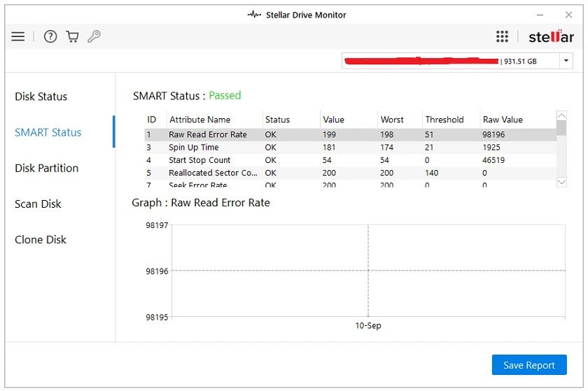Open the nine-dot apps grid icon
This screenshot has width=588, height=391.
[502, 36]
